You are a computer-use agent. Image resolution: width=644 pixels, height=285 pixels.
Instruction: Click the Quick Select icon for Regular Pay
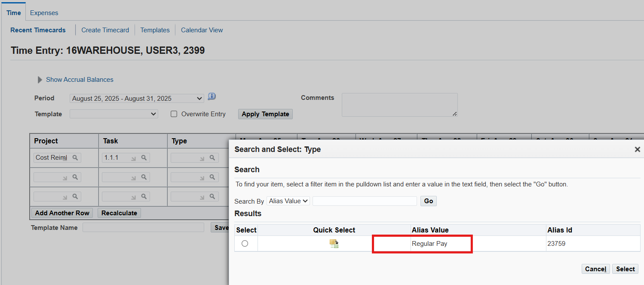coord(334,244)
